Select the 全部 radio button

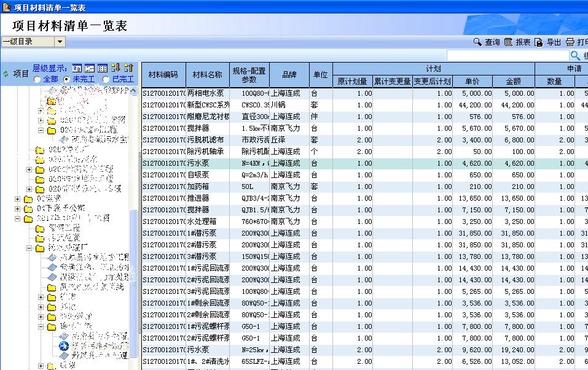[37, 80]
